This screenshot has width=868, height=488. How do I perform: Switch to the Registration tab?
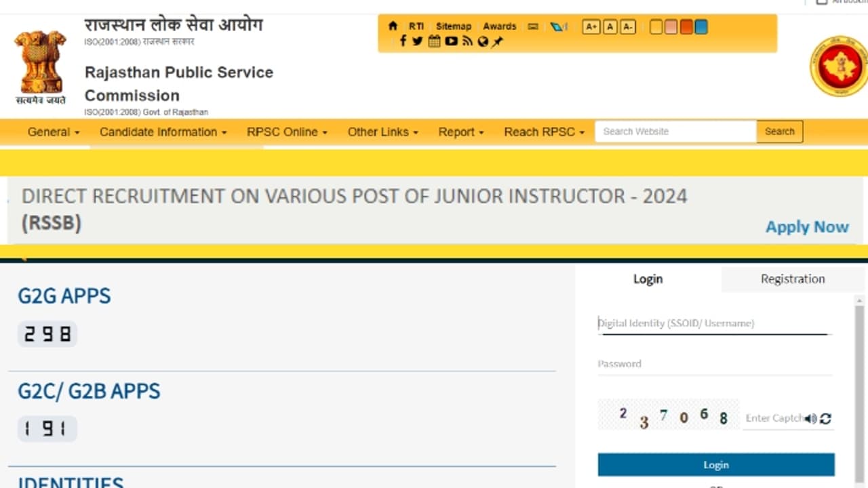[x=792, y=279]
